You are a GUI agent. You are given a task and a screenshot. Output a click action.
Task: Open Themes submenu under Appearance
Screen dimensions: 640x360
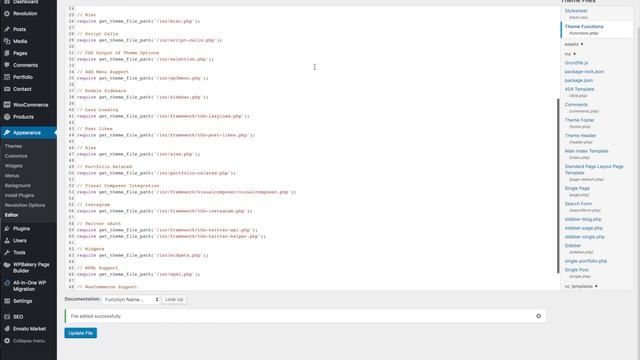click(x=13, y=146)
